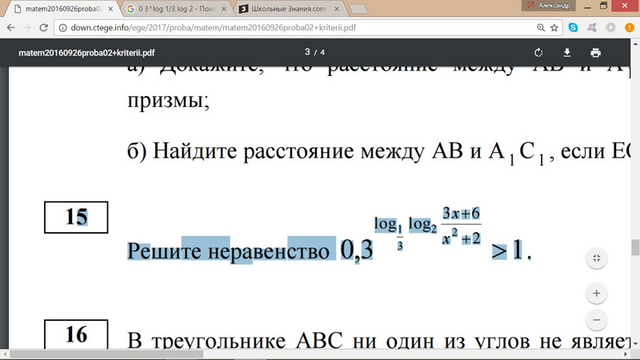Click the browser forward arrow

27,28
